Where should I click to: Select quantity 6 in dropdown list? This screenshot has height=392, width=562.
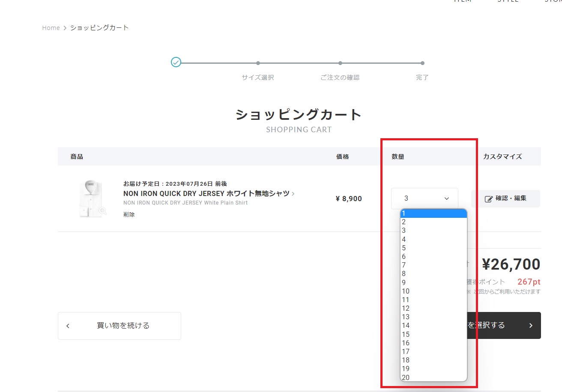tap(433, 256)
